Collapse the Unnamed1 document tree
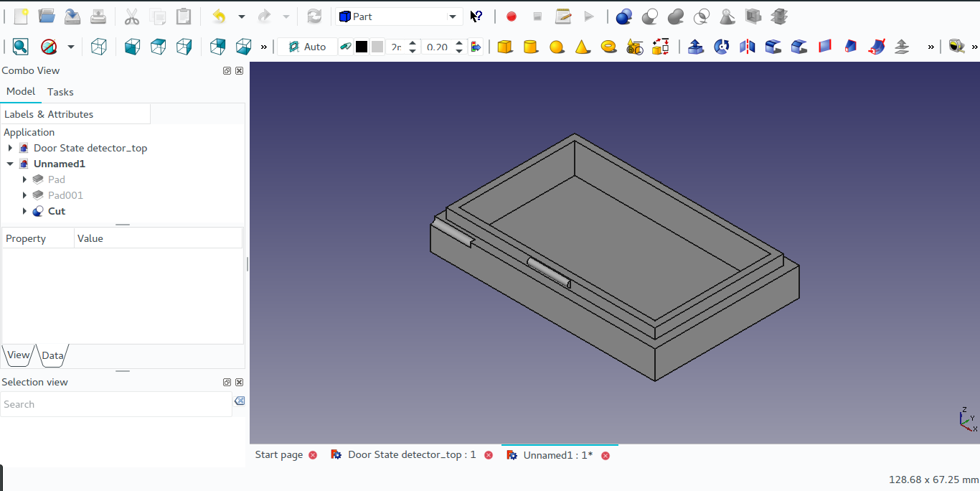Image resolution: width=980 pixels, height=491 pixels. click(x=10, y=164)
